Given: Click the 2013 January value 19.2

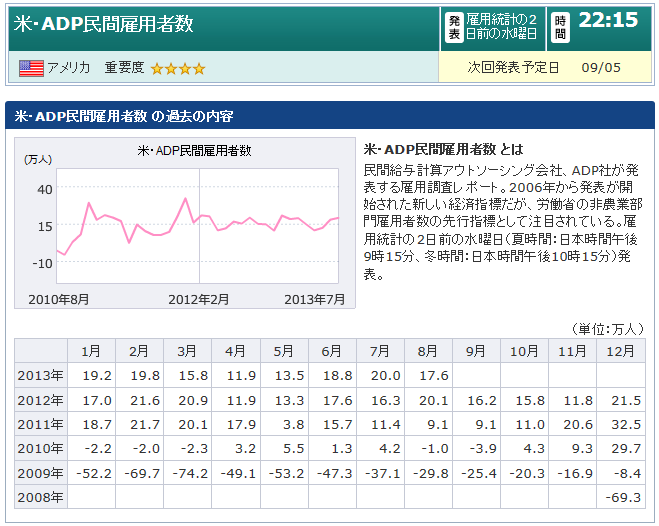Looking at the screenshot, I should tap(97, 375).
